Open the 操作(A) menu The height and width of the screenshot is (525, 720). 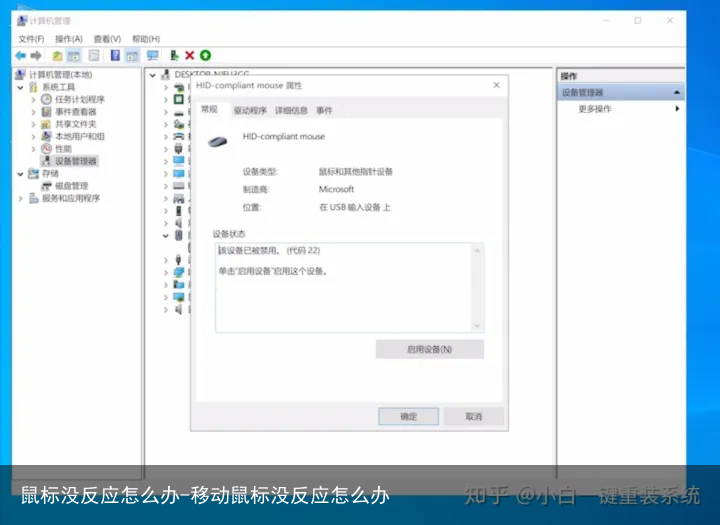click(x=69, y=39)
